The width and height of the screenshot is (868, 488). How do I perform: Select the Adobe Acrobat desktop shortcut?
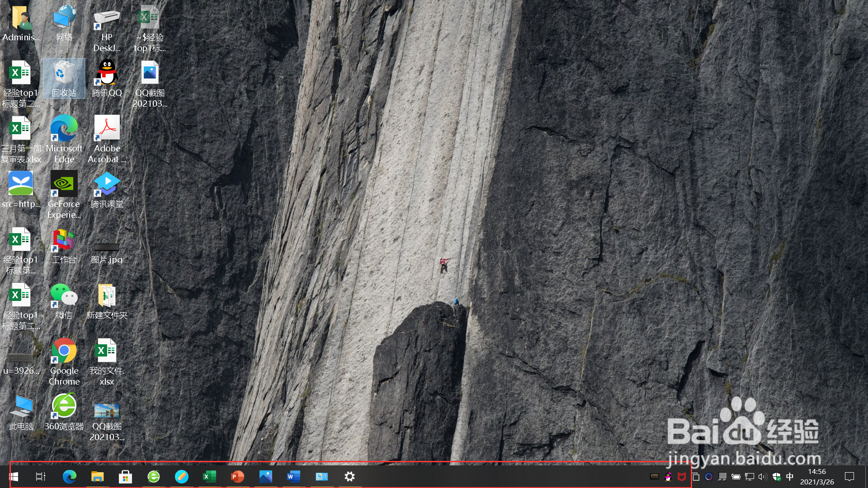(x=107, y=140)
